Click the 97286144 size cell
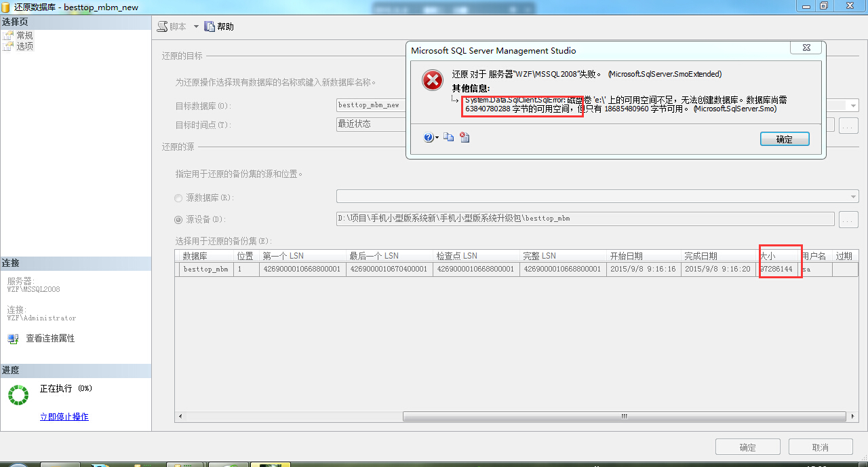The image size is (868, 467). tap(776, 269)
